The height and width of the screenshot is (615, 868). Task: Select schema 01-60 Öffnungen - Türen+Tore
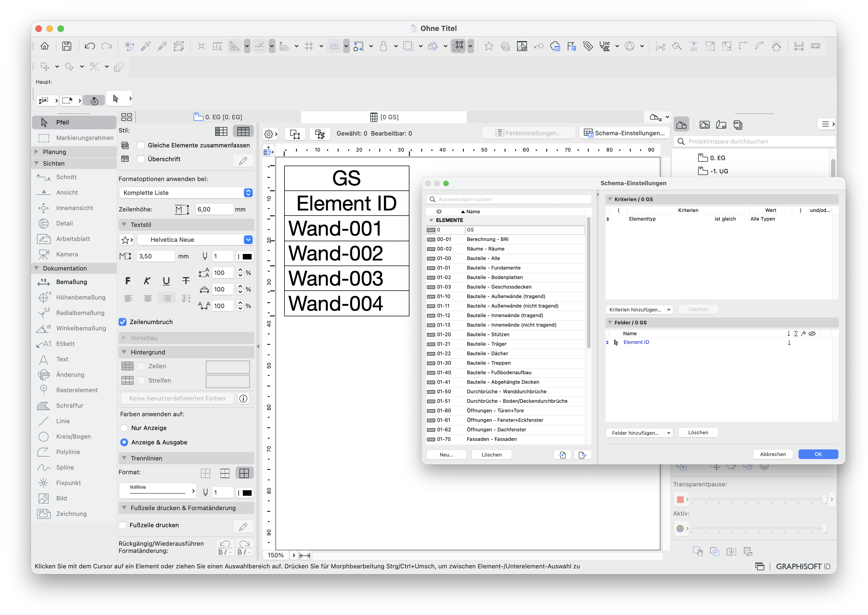pyautogui.click(x=505, y=410)
